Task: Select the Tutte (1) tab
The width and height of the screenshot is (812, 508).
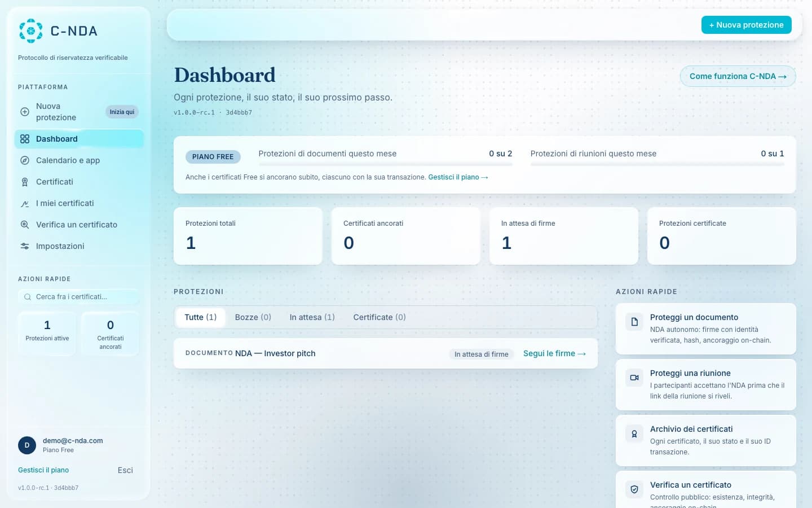Action: coord(201,317)
